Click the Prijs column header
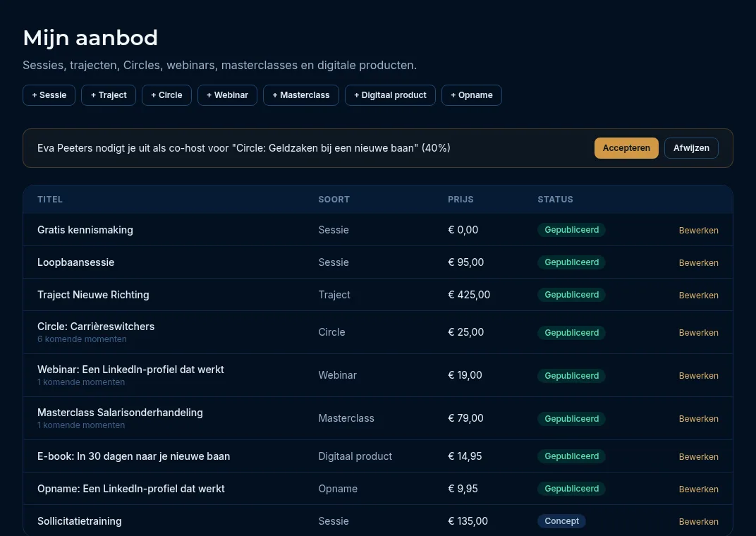 point(461,199)
